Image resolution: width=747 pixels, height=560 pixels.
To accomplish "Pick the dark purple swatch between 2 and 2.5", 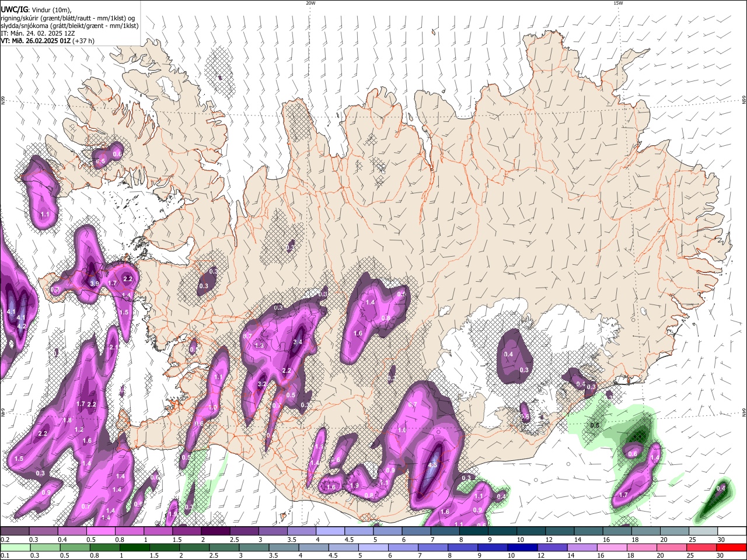I will click(x=216, y=531).
